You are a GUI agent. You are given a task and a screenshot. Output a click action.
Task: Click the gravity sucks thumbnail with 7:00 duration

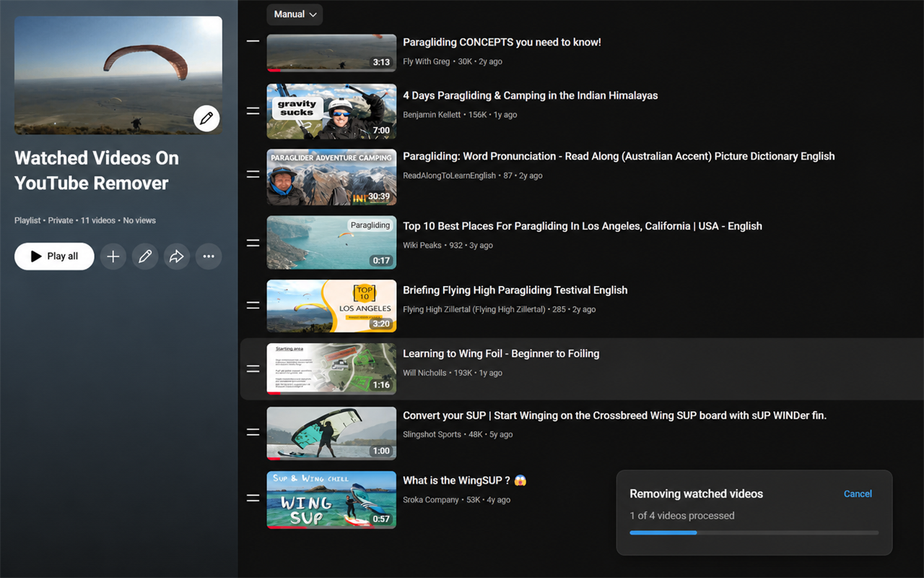click(331, 111)
